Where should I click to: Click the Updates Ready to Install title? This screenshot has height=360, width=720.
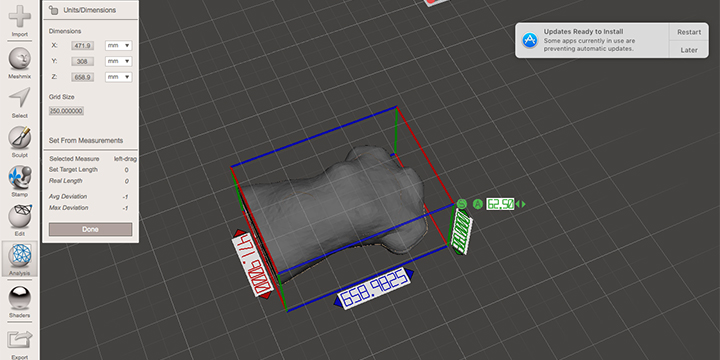click(584, 32)
